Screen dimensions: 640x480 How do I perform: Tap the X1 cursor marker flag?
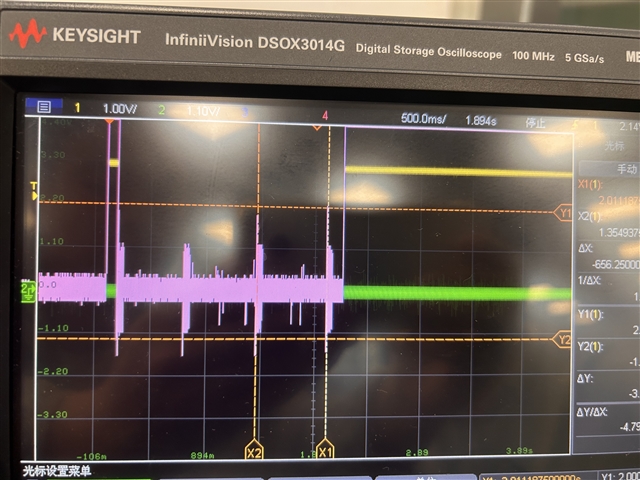click(325, 449)
